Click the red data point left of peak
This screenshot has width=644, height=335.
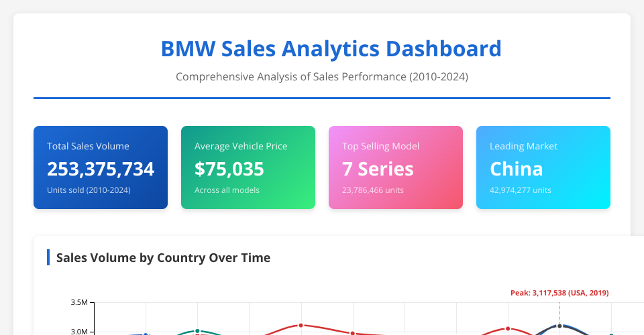coord(508,328)
